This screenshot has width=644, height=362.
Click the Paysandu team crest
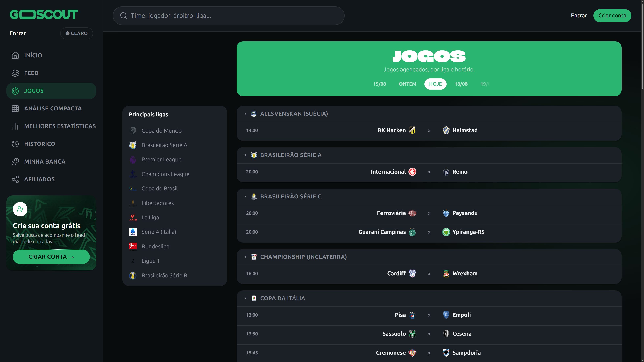pos(446,213)
